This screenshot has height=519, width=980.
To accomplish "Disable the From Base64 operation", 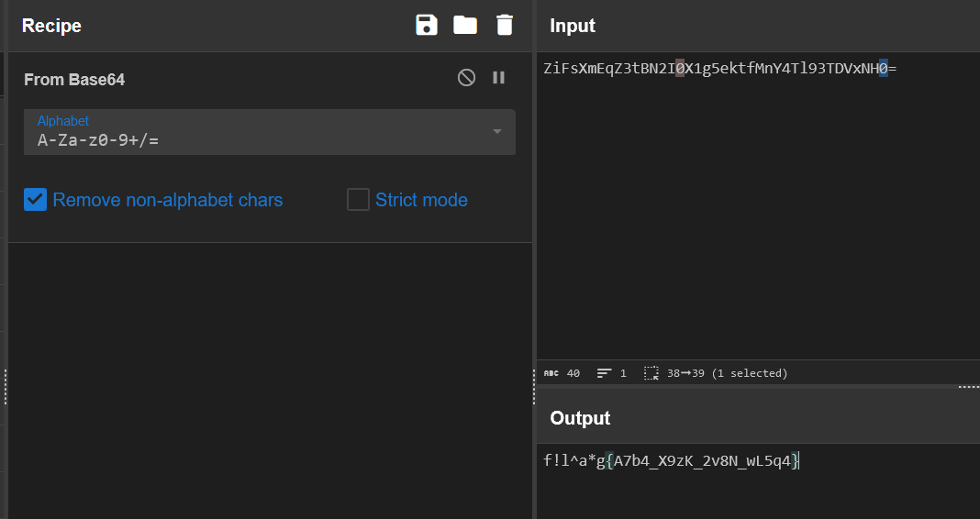I will point(466,77).
